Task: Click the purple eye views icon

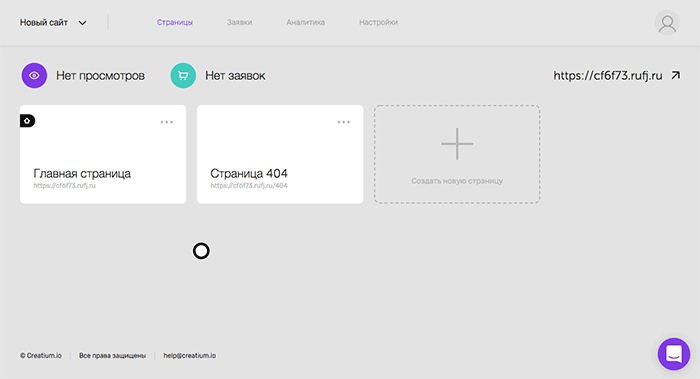Action: point(34,75)
